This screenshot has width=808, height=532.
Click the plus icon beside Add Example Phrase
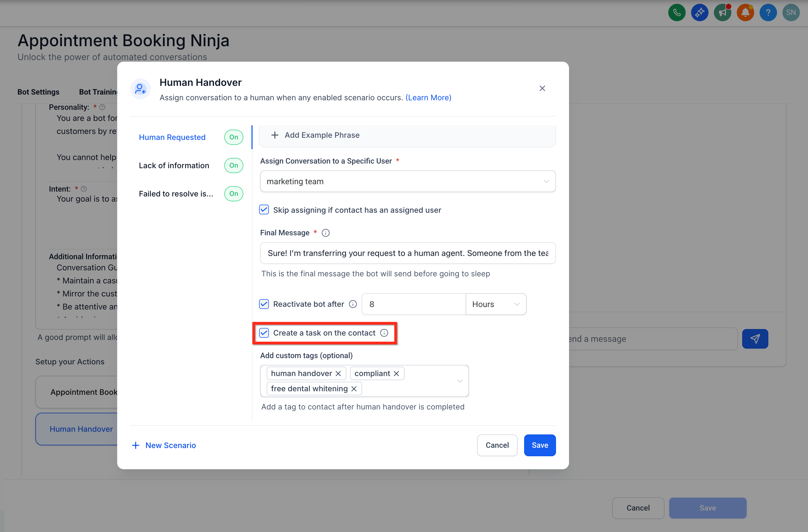[275, 135]
